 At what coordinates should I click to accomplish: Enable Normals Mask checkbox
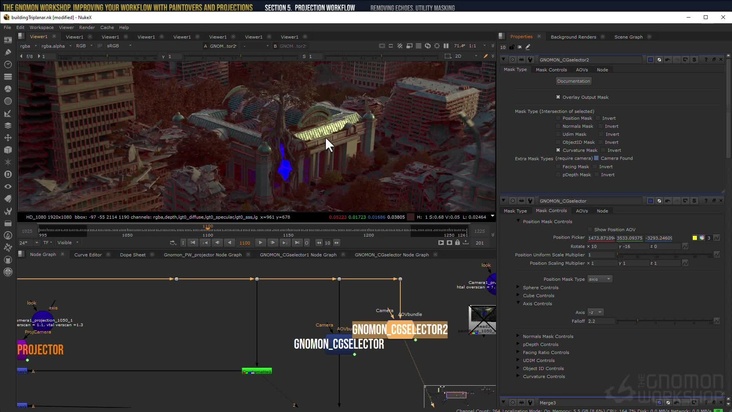[x=558, y=126]
